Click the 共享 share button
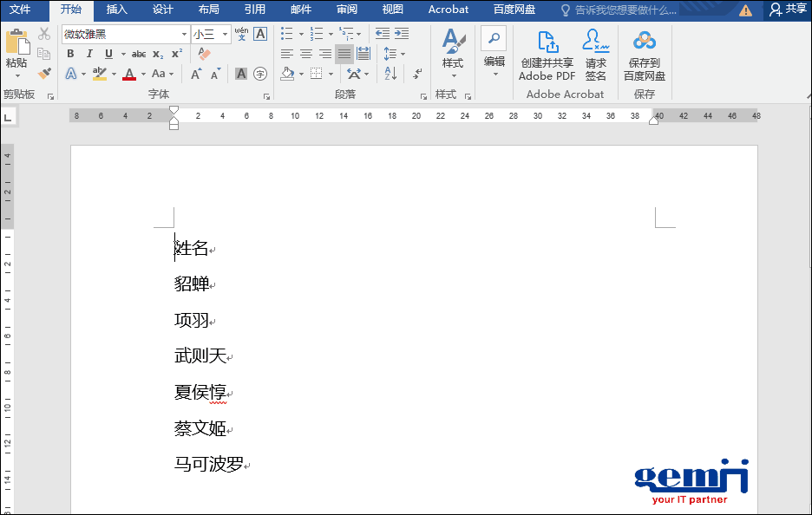Viewport: 812px width, 515px height. click(x=788, y=10)
